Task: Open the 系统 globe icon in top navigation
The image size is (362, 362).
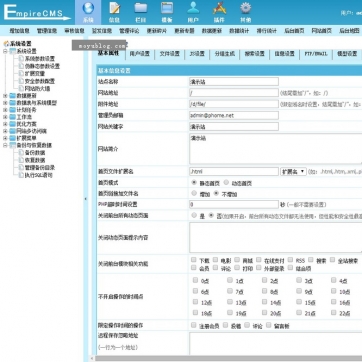Action: click(88, 8)
